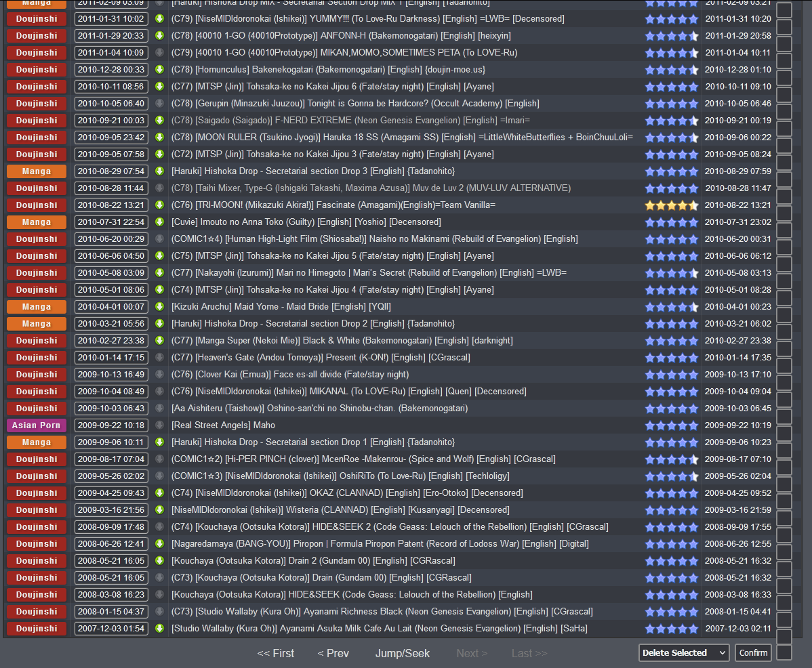
Task: Click the green arrow next to 2010-05-08 03:09
Action: coord(159,272)
